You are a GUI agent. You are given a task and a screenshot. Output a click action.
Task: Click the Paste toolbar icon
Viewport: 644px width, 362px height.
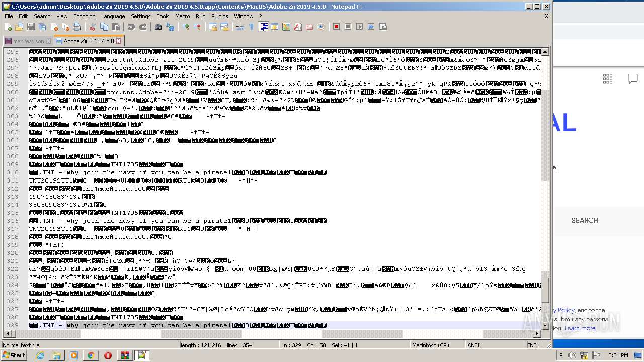click(x=116, y=27)
